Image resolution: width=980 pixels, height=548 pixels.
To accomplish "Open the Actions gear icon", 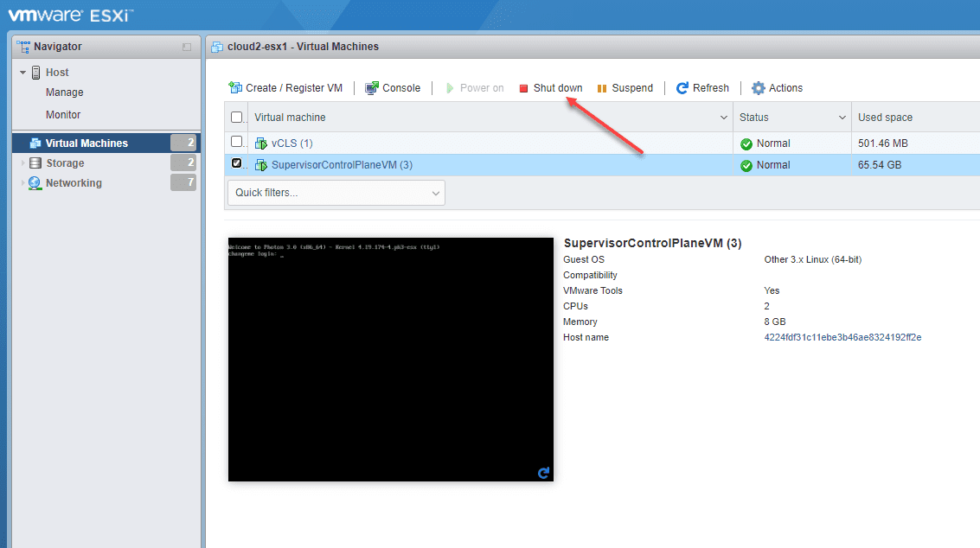I will (758, 88).
